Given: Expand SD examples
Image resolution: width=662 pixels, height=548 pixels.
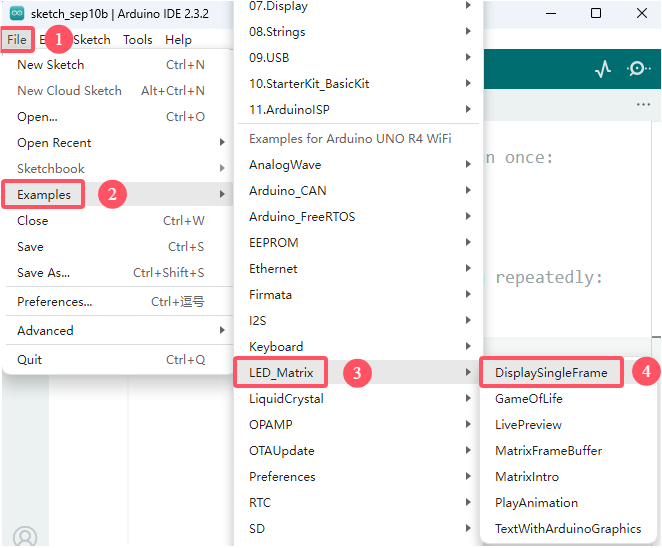Looking at the screenshot, I should point(359,529).
